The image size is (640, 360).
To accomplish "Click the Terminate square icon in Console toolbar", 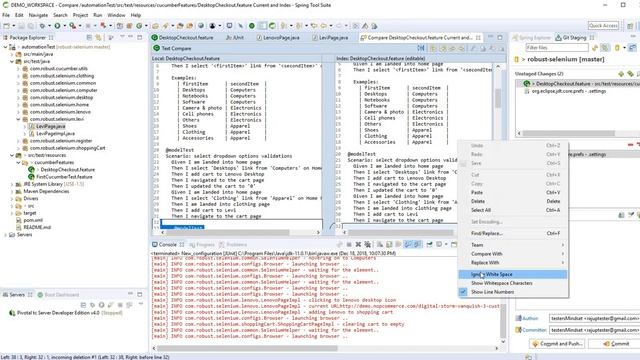I will tap(349, 244).
